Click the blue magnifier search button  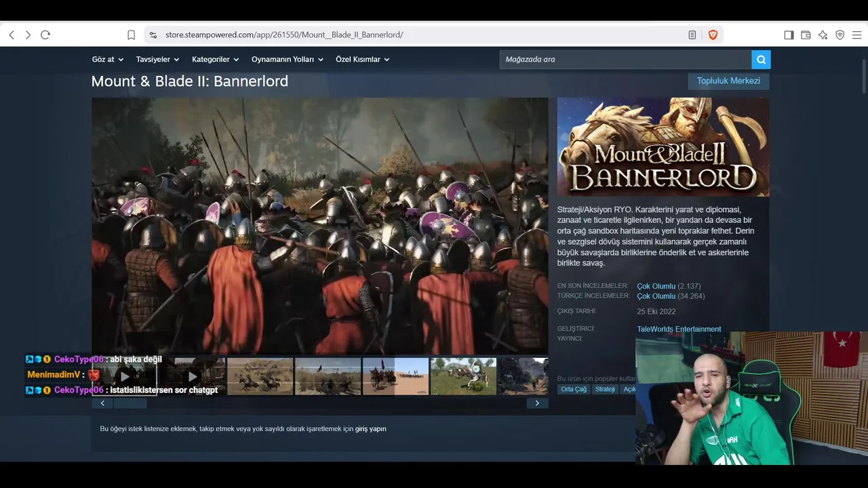click(761, 60)
